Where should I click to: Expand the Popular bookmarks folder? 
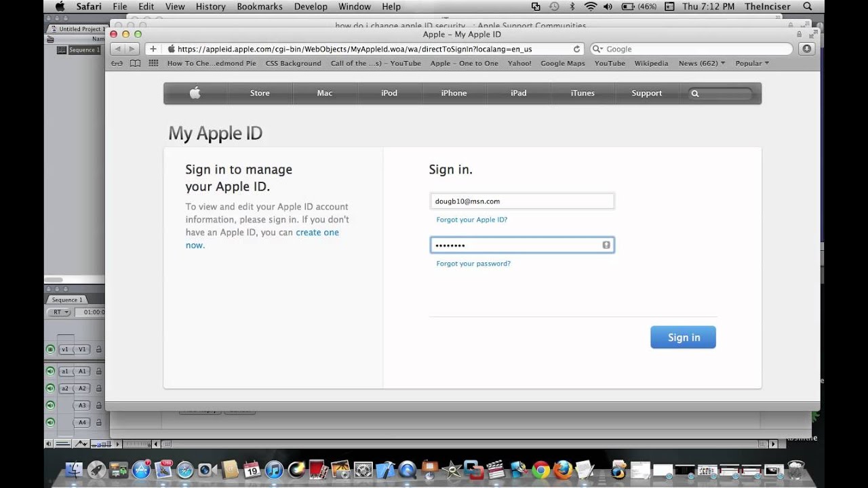pyautogui.click(x=752, y=63)
